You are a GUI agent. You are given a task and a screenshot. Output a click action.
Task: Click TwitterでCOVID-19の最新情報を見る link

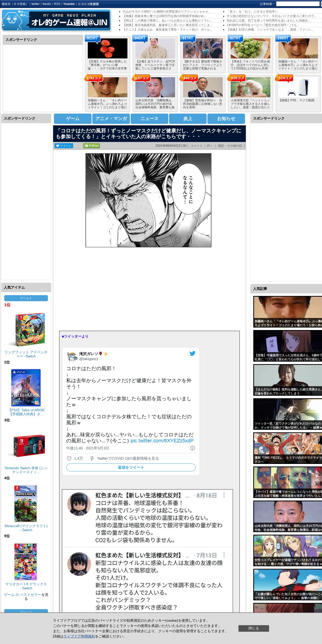click(x=128, y=458)
